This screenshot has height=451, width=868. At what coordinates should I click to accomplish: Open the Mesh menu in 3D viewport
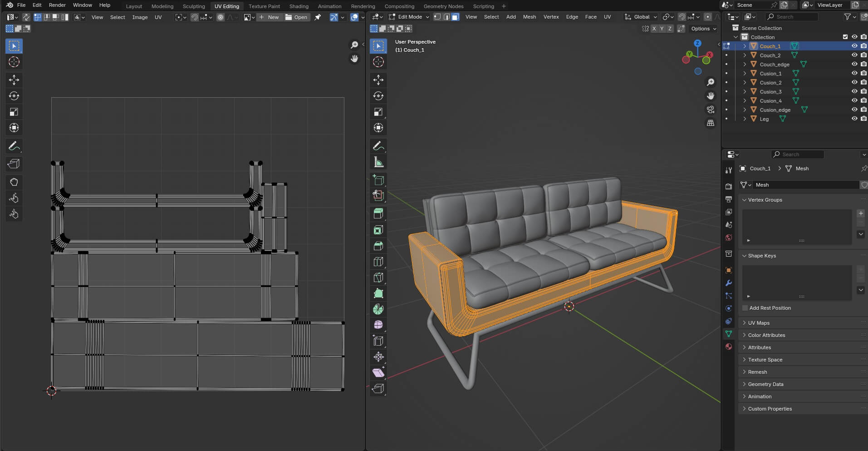click(x=529, y=17)
